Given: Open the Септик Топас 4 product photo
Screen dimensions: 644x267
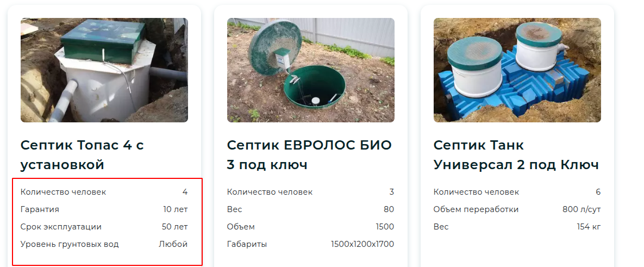Looking at the screenshot, I should (x=104, y=70).
